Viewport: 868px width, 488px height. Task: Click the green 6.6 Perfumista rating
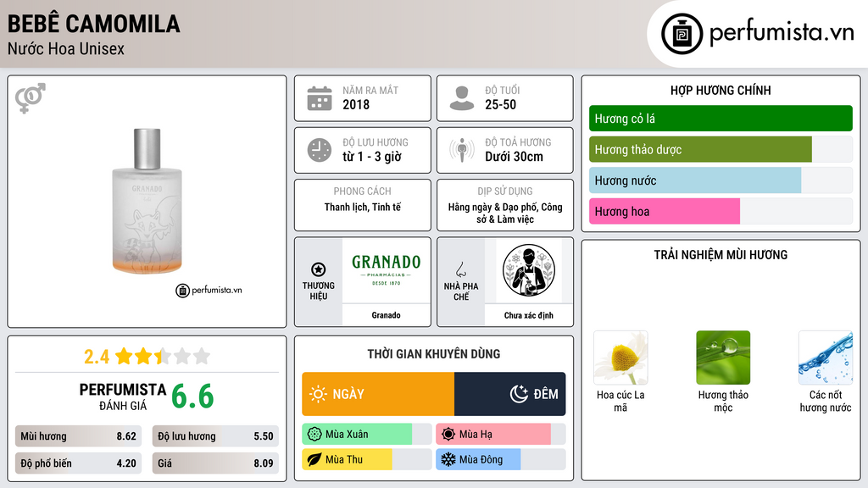click(192, 396)
